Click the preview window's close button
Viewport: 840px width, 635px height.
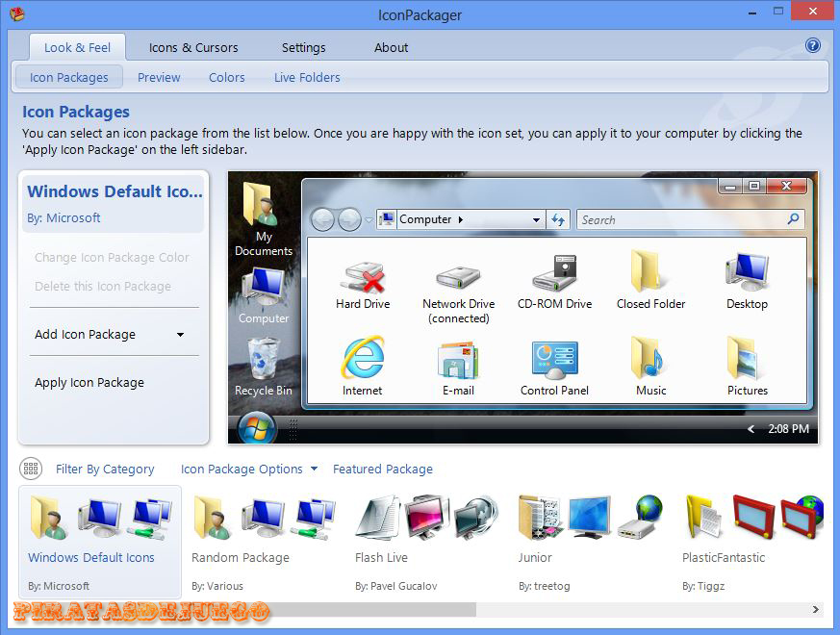[786, 186]
